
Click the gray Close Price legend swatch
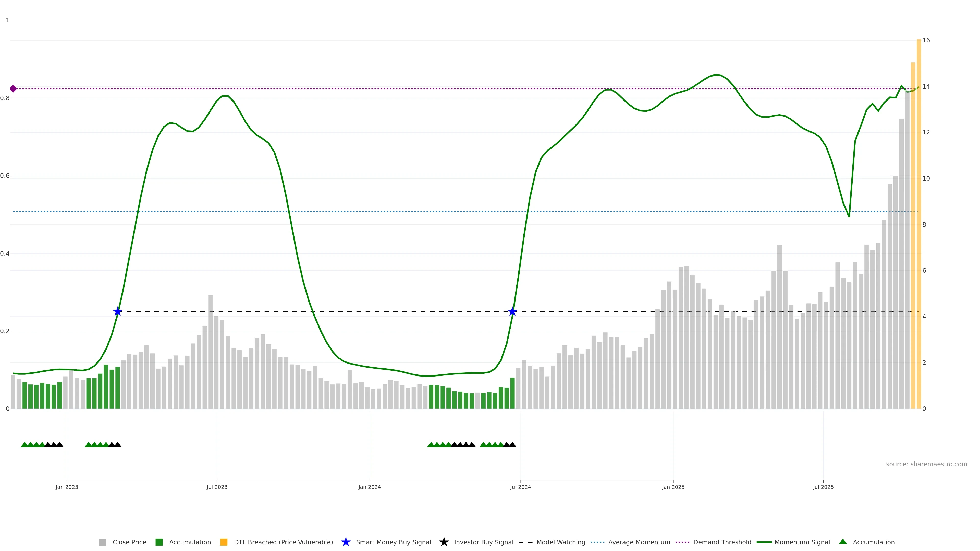pyautogui.click(x=102, y=542)
